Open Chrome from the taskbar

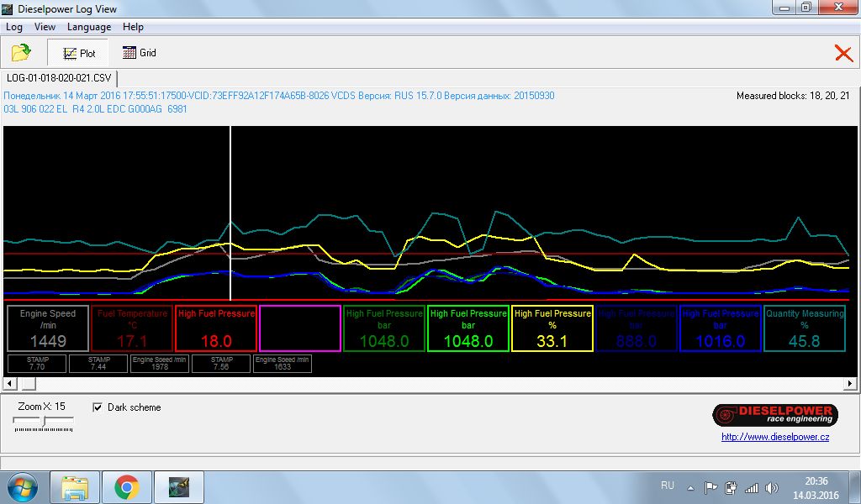click(127, 487)
